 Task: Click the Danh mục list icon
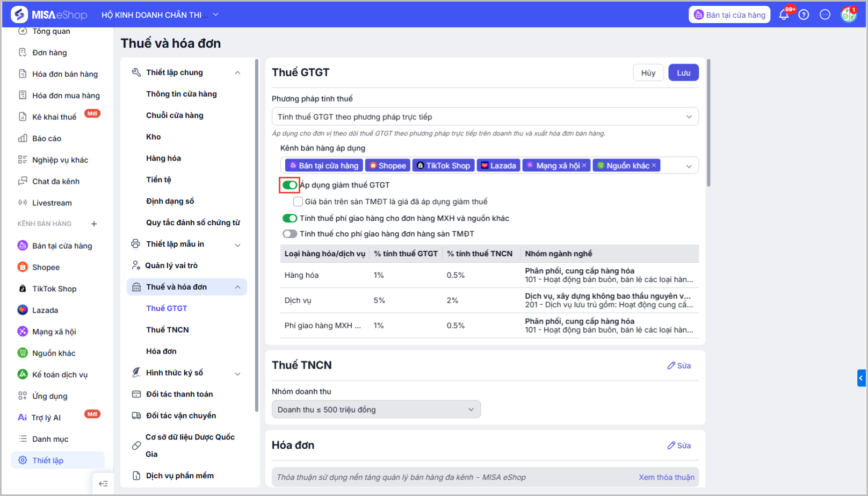coord(23,439)
